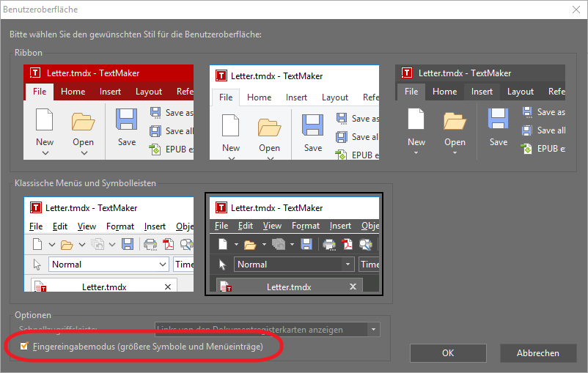Click Save floppy icon in dark ribbon preview
The height and width of the screenshot is (373, 588).
point(498,119)
